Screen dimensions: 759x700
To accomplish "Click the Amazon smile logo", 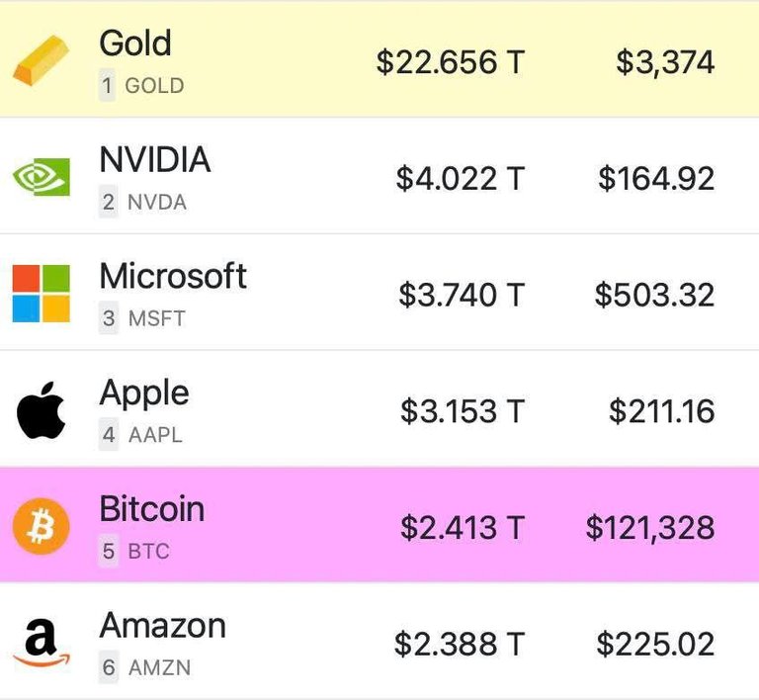I will 42,643.
